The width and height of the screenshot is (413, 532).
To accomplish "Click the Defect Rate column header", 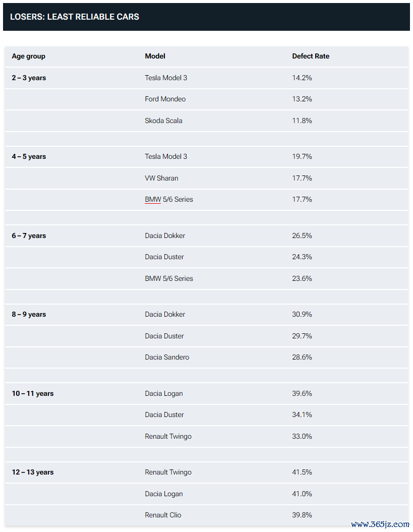I will click(311, 56).
